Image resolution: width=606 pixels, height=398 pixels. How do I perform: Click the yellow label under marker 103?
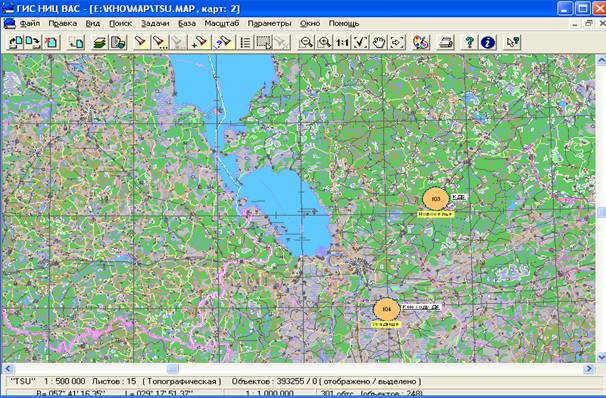[436, 214]
